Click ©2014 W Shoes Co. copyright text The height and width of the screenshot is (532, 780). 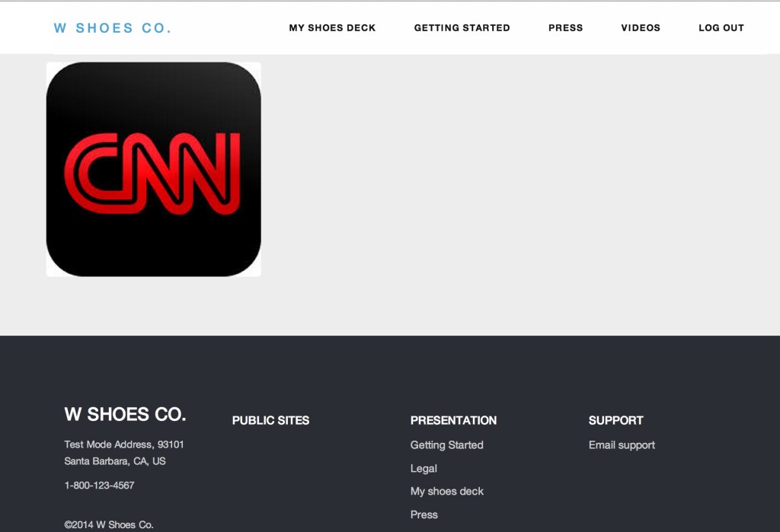[x=109, y=524]
